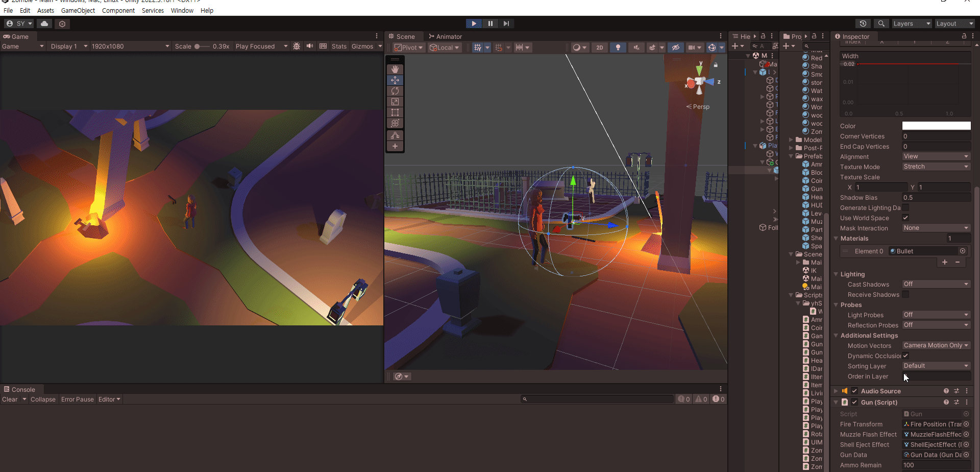
Task: Toggle scene visibility eye icon
Action: click(x=675, y=48)
